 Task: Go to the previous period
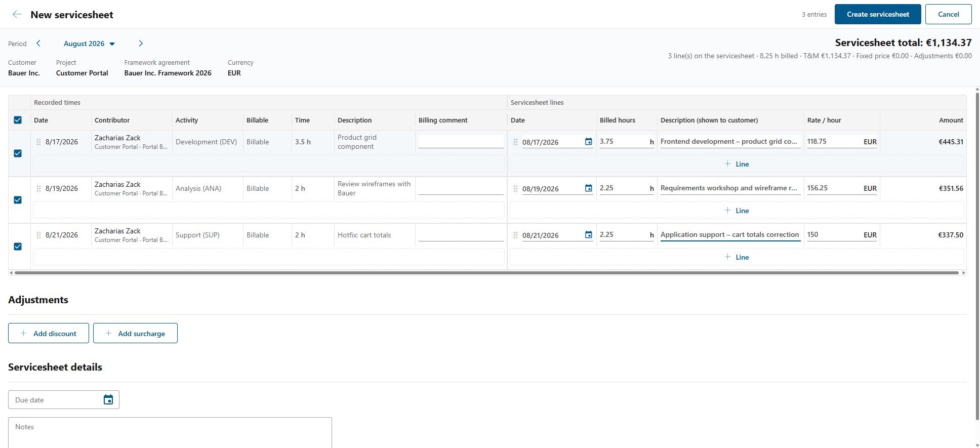point(38,44)
